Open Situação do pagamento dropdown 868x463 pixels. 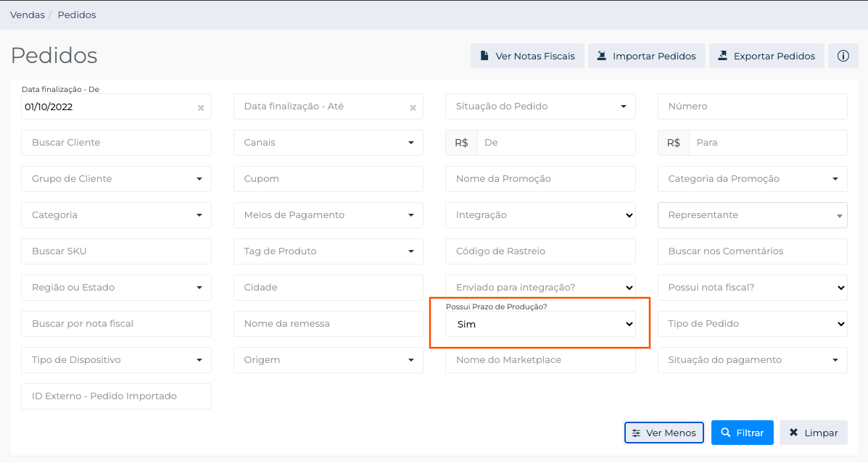click(752, 360)
